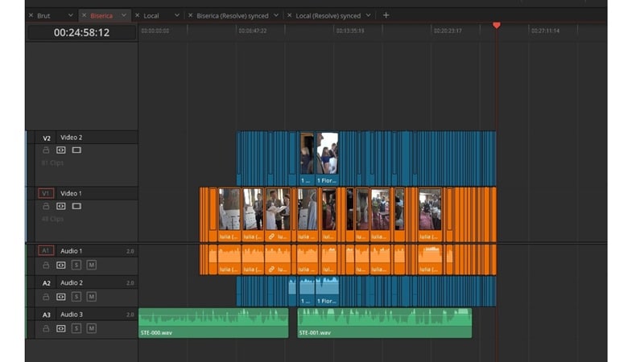
Task: Close Biserica (Resolve) synced tab
Action: tap(190, 15)
